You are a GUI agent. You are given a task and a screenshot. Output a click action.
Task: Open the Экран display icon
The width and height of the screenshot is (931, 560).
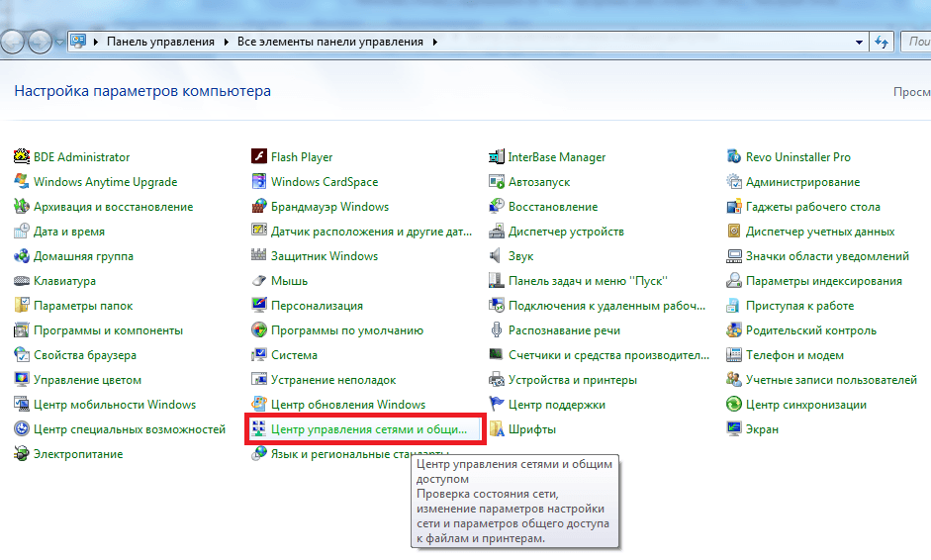(734, 429)
